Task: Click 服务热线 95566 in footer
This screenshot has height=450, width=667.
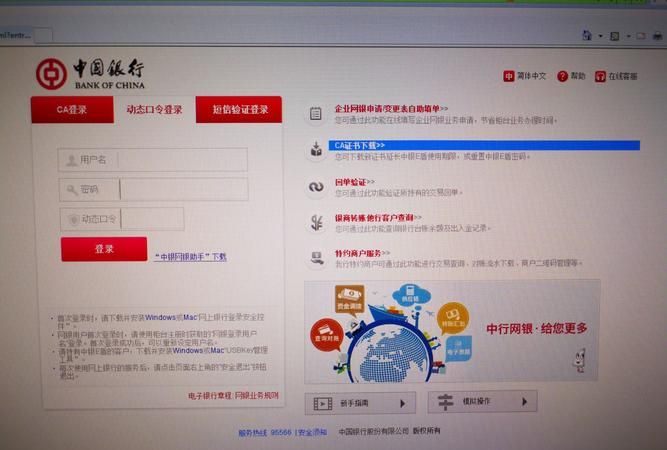Action: (x=265, y=433)
